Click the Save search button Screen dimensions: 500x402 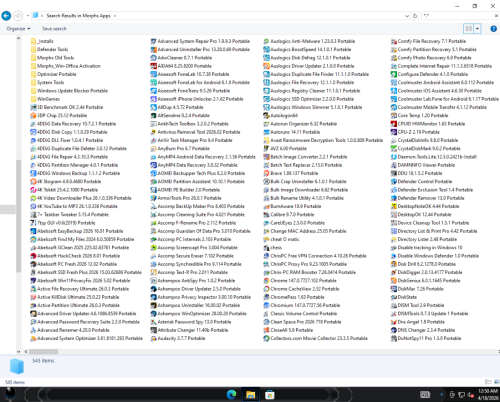pos(54,29)
